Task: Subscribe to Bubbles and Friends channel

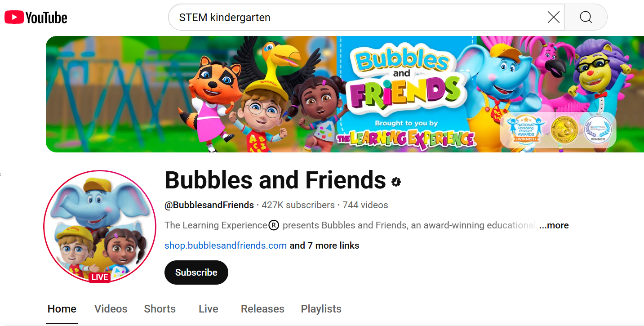Action: pyautogui.click(x=196, y=272)
